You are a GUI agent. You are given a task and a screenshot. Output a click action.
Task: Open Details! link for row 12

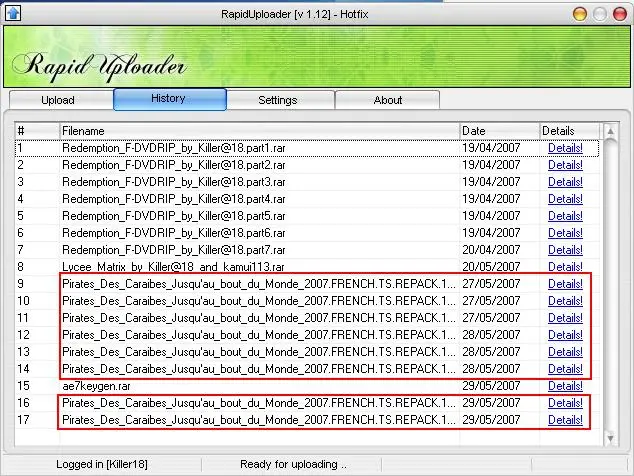point(565,335)
